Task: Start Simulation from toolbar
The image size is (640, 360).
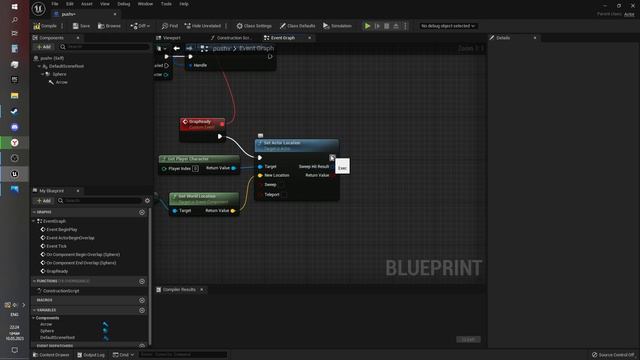Action: coord(337,26)
